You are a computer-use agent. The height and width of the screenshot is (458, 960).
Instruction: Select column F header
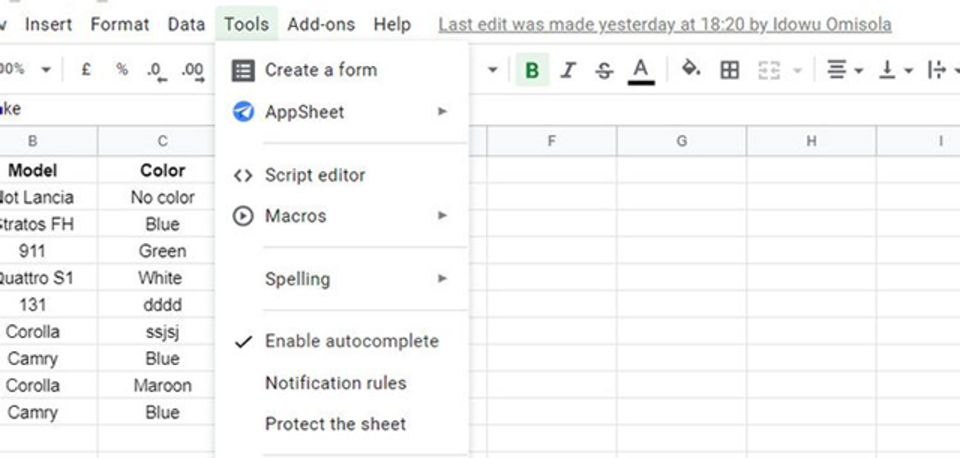pos(552,141)
